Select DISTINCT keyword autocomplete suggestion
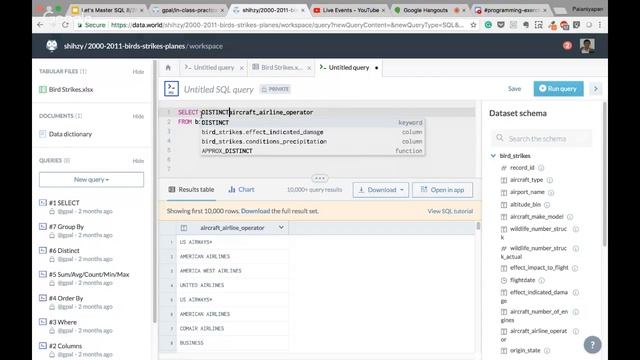The width and height of the screenshot is (640, 360). (312, 122)
